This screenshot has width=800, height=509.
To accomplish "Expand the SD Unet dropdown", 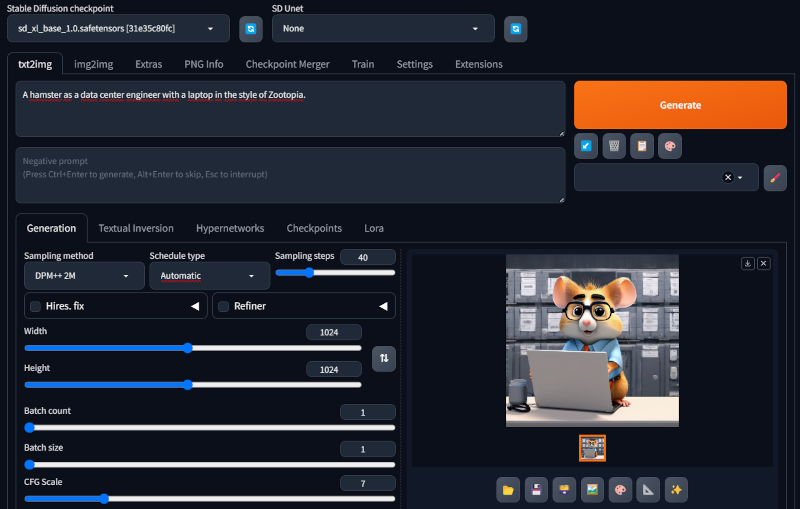I will click(383, 29).
